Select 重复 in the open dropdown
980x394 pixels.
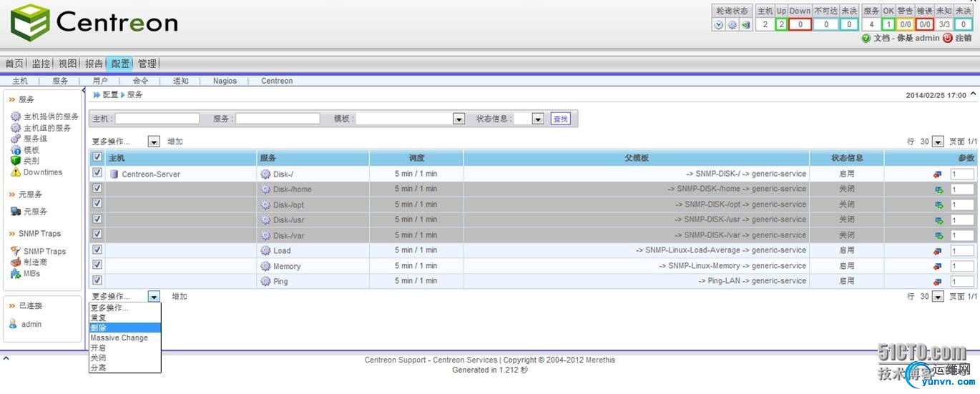click(125, 317)
